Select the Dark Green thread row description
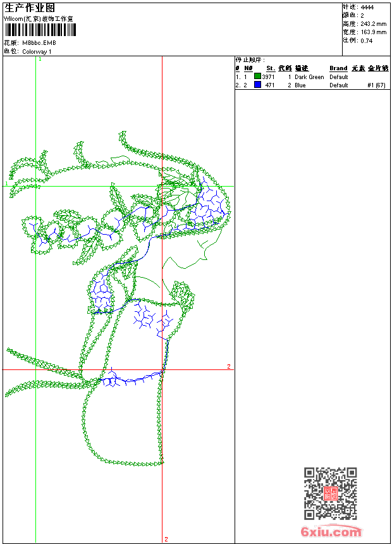Image resolution: width=392 pixels, height=544 pixels. pyautogui.click(x=309, y=77)
